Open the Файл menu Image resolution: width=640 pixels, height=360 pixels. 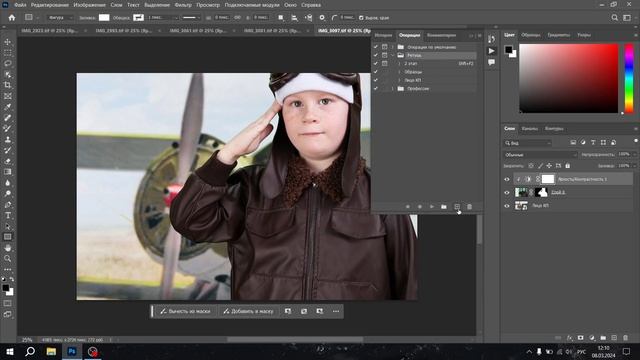[x=20, y=5]
